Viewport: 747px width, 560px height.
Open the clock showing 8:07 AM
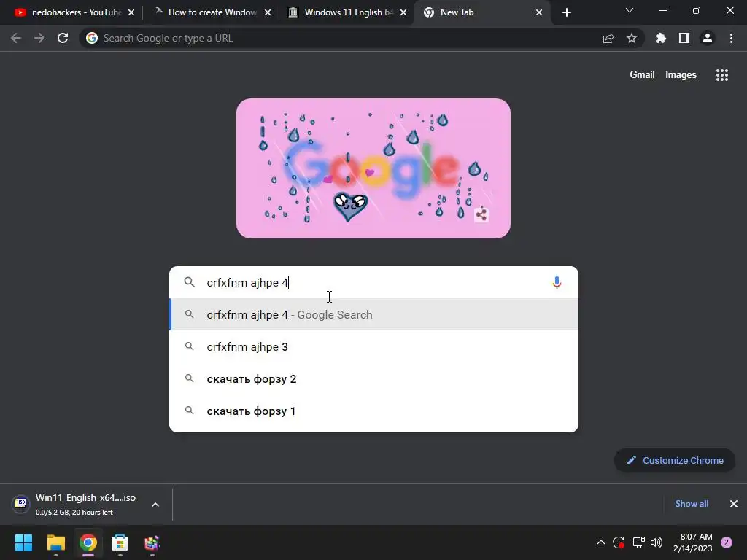693,542
